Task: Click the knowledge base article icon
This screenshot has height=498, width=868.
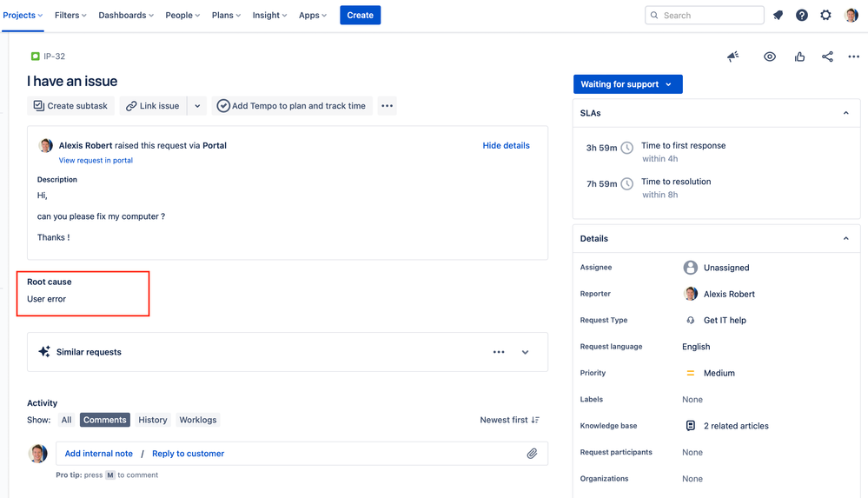Action: click(x=690, y=426)
